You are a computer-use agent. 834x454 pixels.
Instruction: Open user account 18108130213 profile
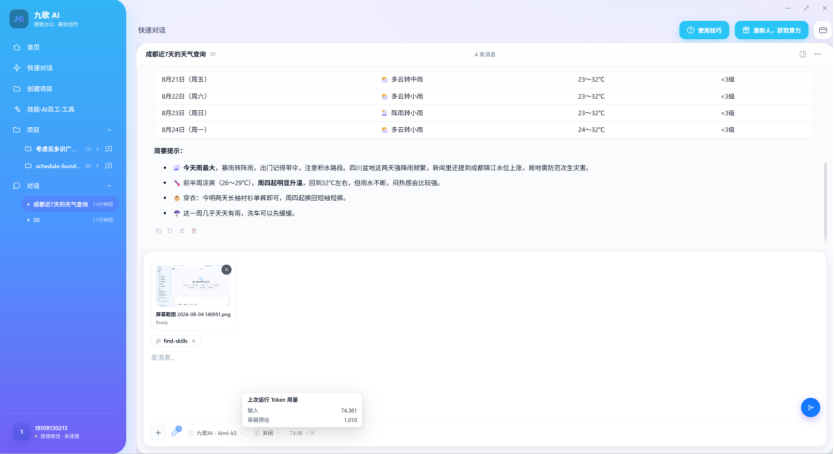pos(63,432)
